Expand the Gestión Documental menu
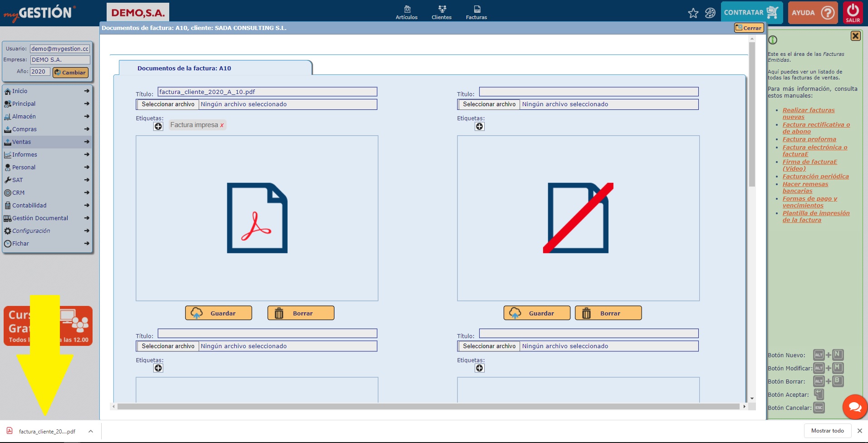Image resolution: width=868 pixels, height=443 pixels. (x=86, y=218)
